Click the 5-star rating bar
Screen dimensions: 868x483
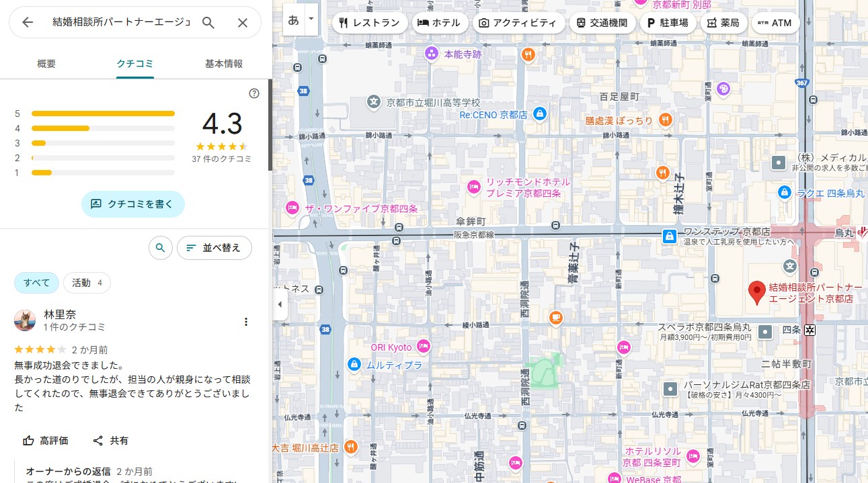[103, 114]
